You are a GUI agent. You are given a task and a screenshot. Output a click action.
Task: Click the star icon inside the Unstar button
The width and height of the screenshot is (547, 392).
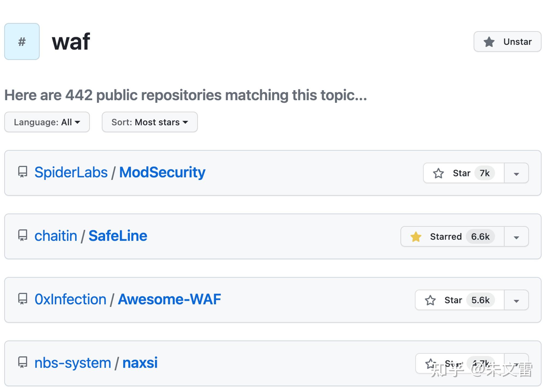489,42
